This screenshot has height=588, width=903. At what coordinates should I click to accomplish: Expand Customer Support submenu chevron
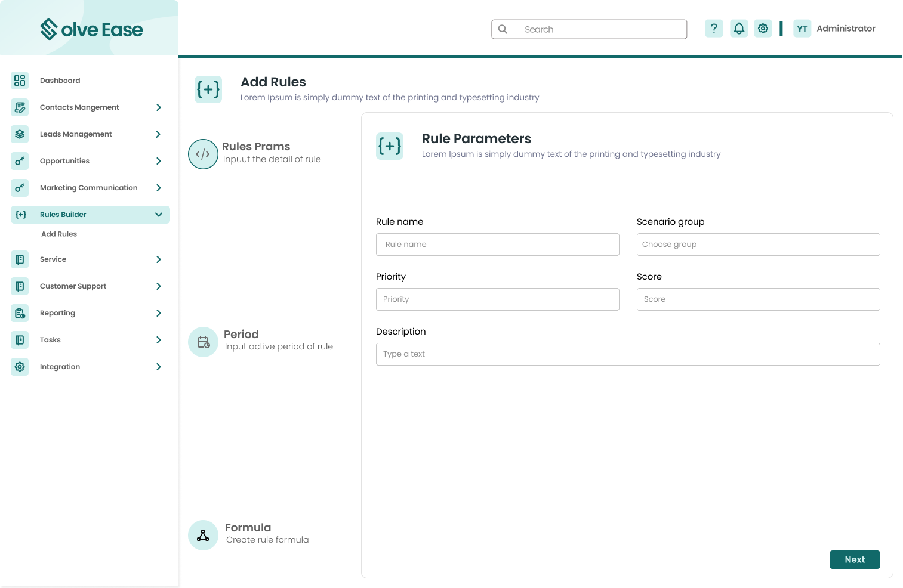tap(158, 286)
